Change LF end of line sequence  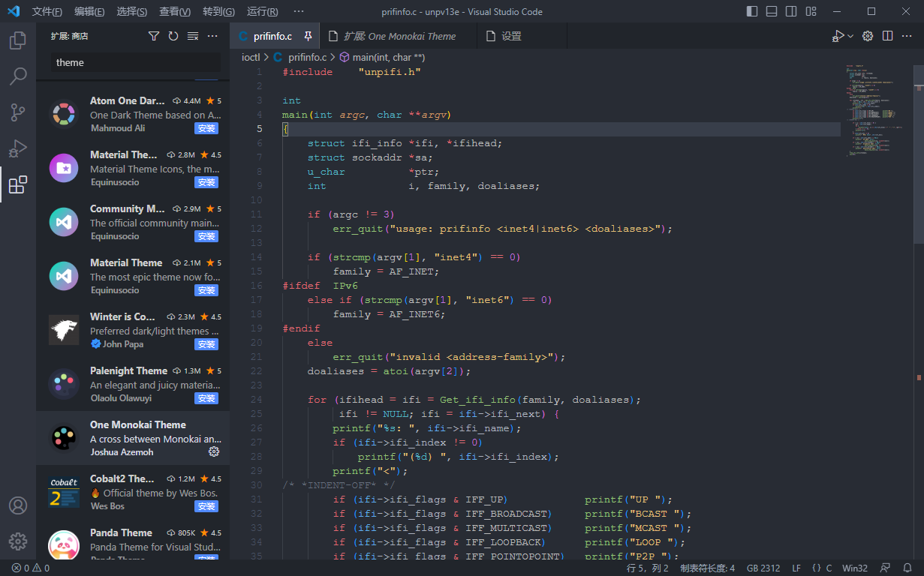tap(796, 568)
